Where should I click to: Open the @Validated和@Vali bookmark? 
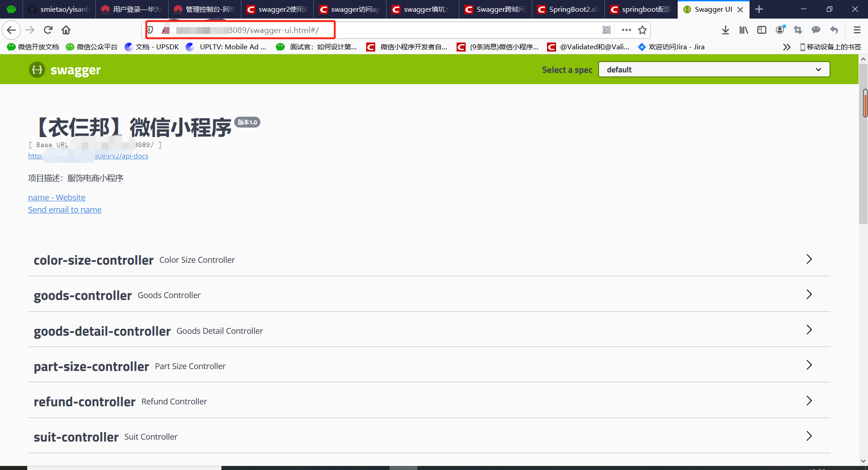(x=588, y=47)
